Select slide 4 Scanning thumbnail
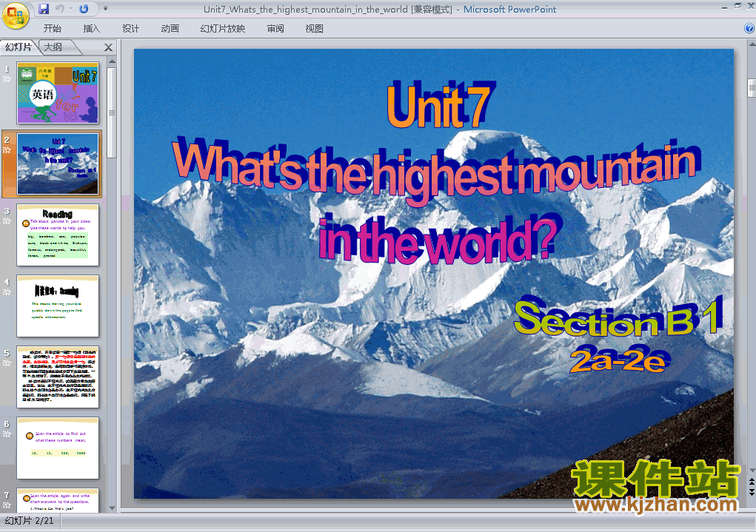Image resolution: width=756 pixels, height=532 pixels. pos(58,306)
